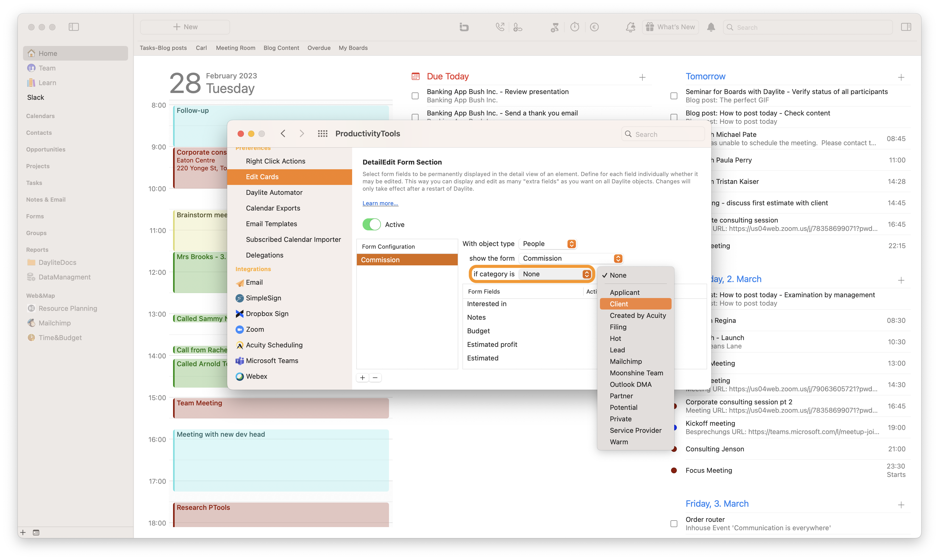Open Overdue favorite tab
Viewport: 939px width, 560px height.
[x=319, y=48]
